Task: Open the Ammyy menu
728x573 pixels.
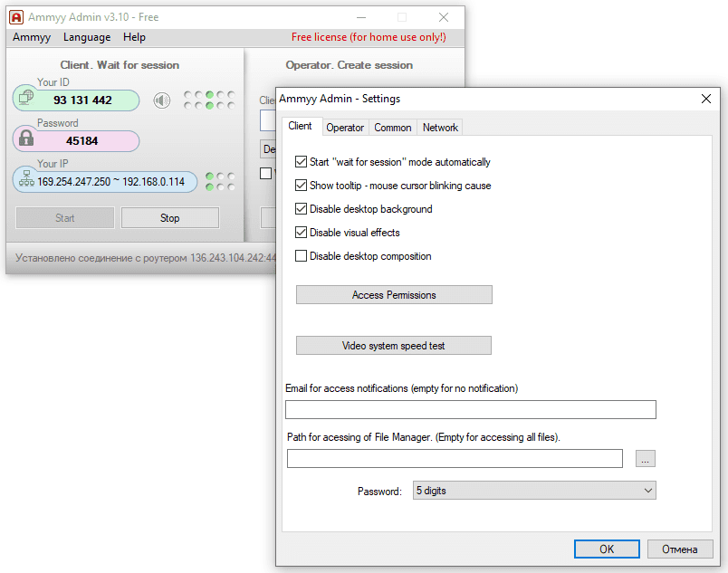Action: [x=32, y=37]
